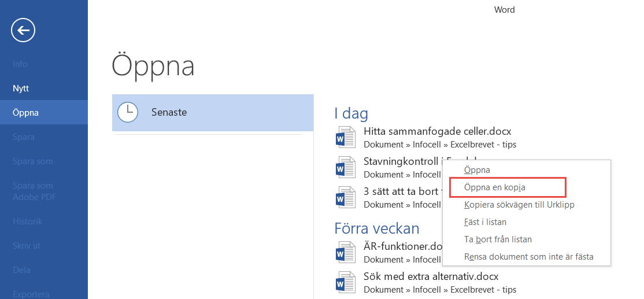The height and width of the screenshot is (299, 644).
Task: Click Word icon for ÄR-funktioner document
Action: click(344, 253)
